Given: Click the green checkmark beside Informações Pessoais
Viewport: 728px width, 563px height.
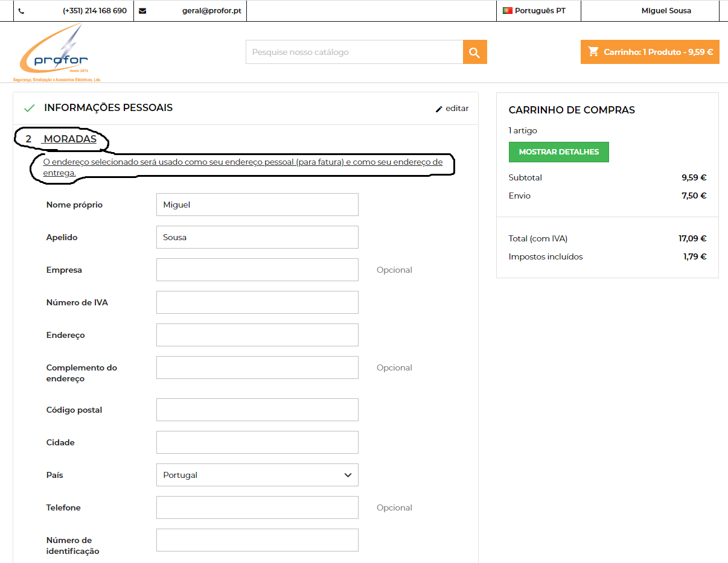Looking at the screenshot, I should (x=29, y=108).
